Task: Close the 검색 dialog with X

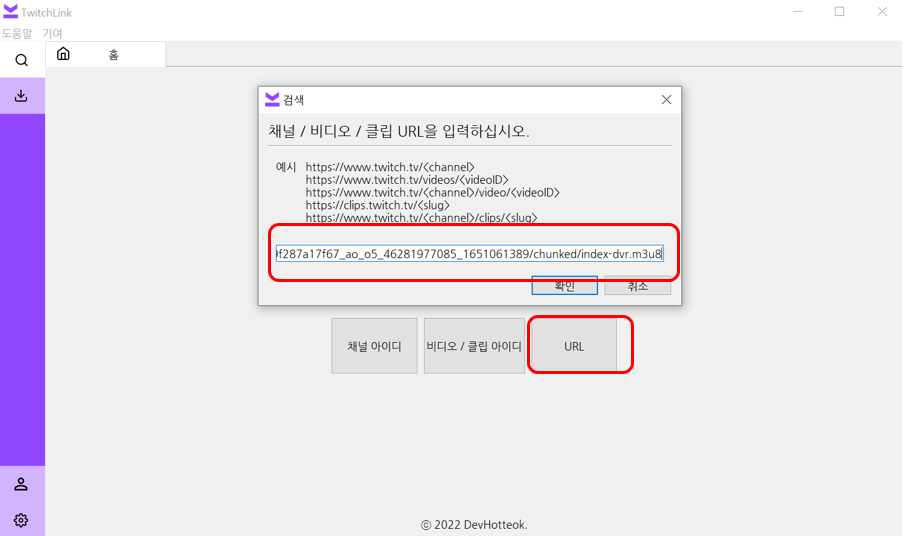Action: pyautogui.click(x=667, y=100)
